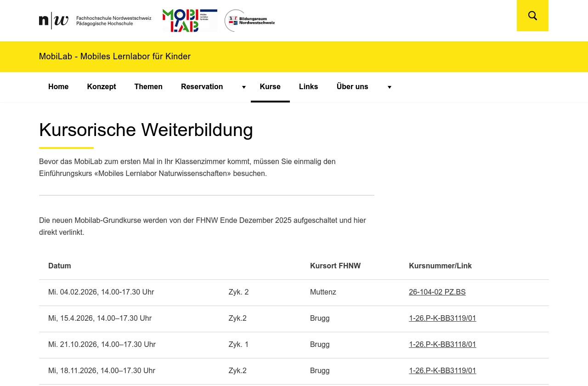This screenshot has width=588, height=386.
Task: Click the MobiLab colorful logo
Action: click(189, 21)
